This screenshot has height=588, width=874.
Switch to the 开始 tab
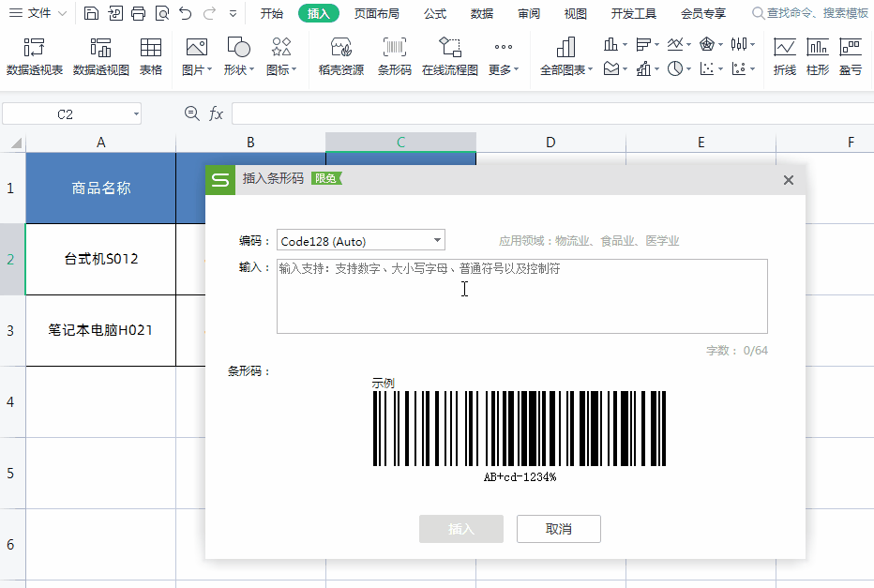(x=271, y=13)
